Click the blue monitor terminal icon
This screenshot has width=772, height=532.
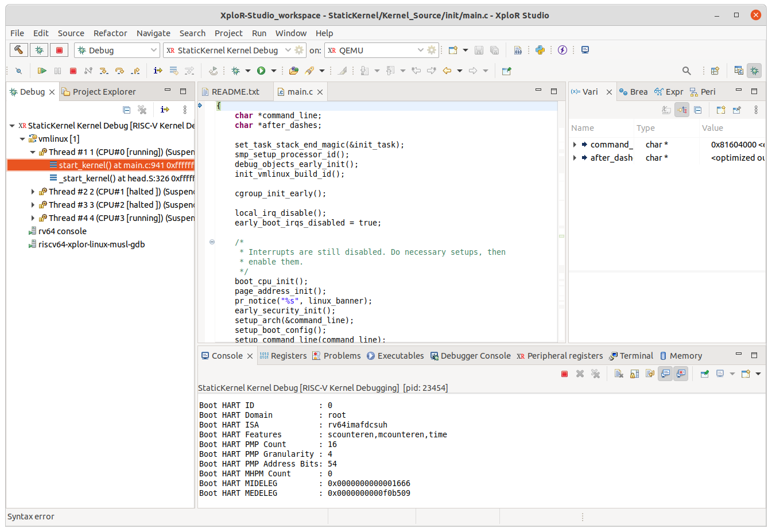[x=585, y=50]
